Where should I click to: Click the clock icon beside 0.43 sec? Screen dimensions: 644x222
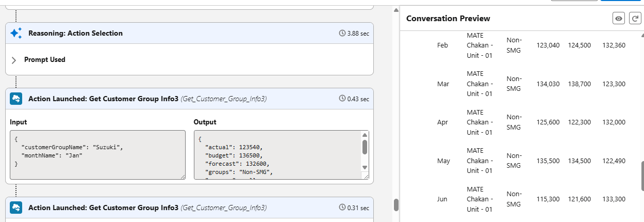[341, 99]
